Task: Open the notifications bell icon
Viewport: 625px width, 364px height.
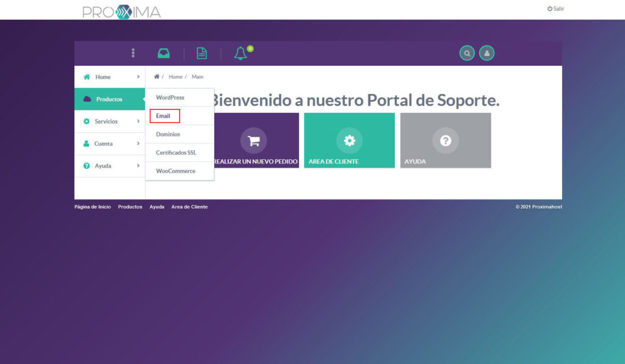Action: (239, 53)
